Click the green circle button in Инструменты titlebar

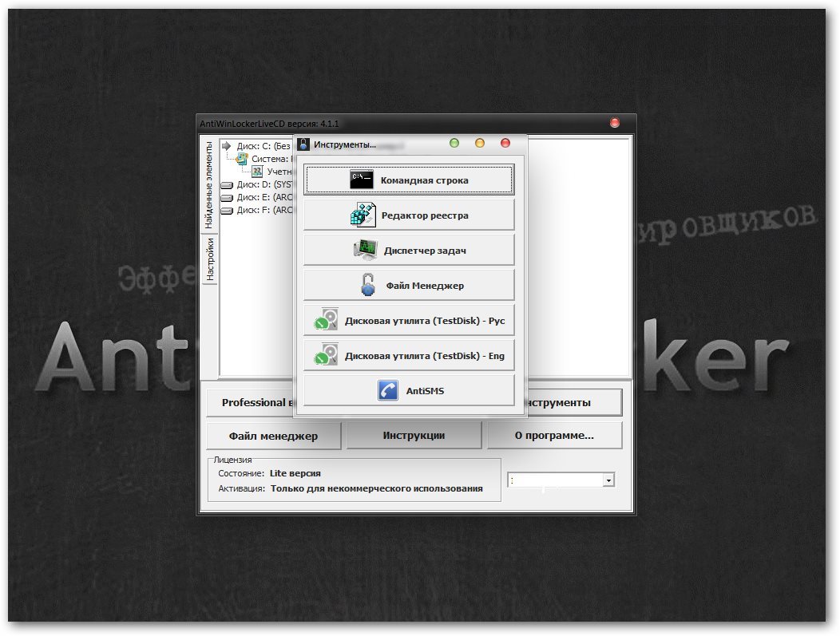[454, 143]
